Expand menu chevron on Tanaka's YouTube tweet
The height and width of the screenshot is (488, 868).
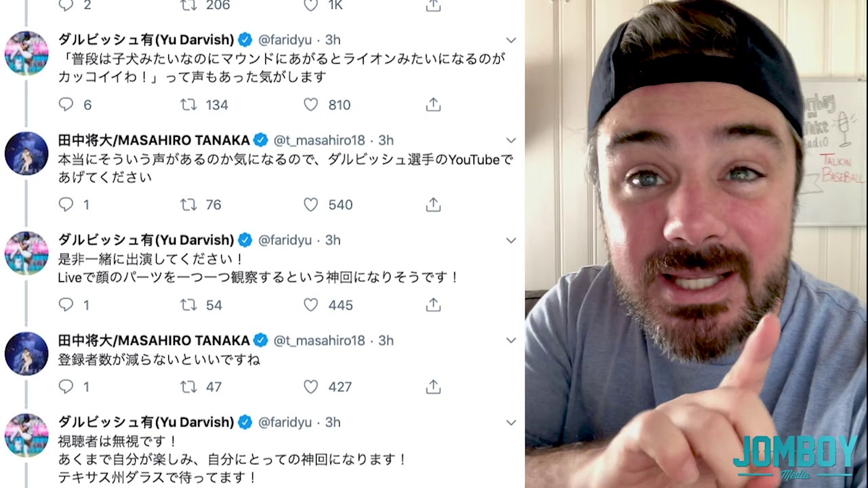coord(511,140)
